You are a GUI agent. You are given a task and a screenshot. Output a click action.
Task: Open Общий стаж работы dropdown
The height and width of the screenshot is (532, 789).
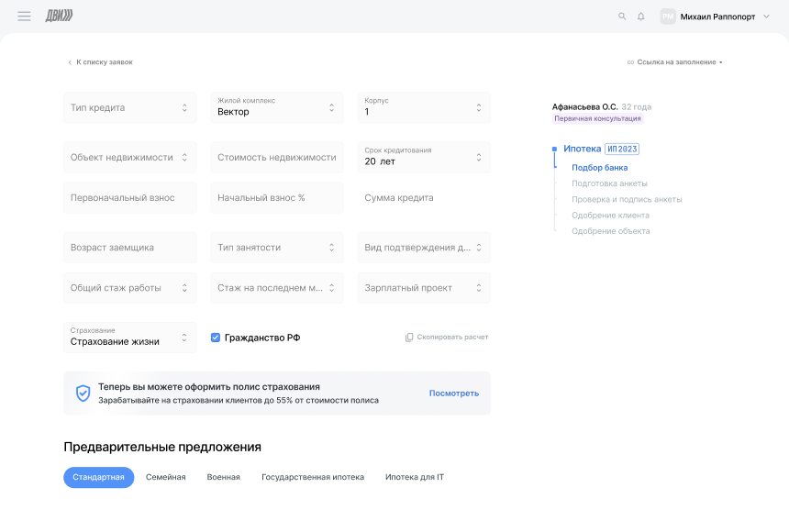130,288
